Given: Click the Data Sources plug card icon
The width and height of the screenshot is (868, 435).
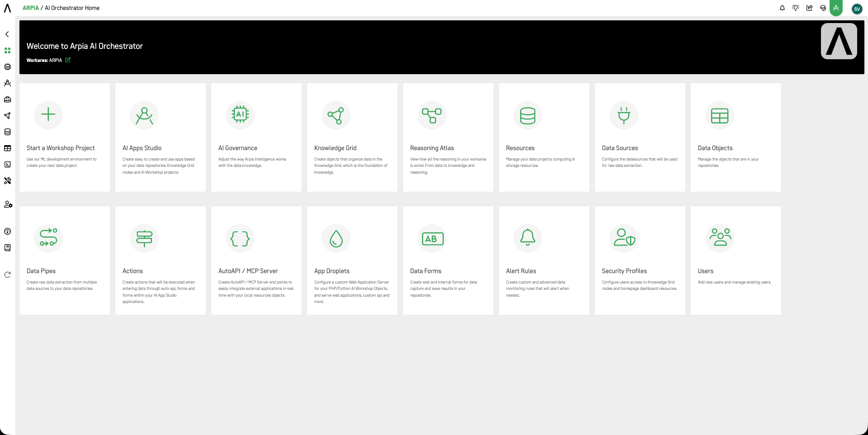Looking at the screenshot, I should pyautogui.click(x=624, y=115).
